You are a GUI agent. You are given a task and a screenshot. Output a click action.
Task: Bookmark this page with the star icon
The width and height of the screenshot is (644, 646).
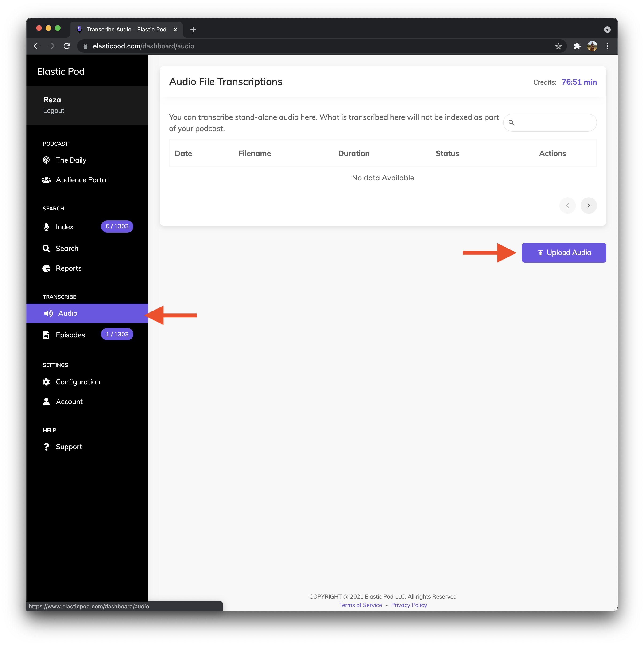(558, 46)
